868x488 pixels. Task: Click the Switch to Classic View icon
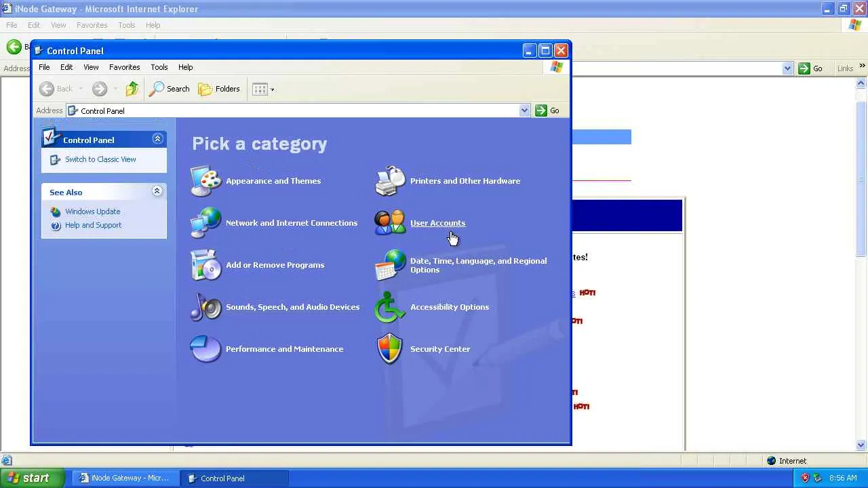pyautogui.click(x=56, y=160)
